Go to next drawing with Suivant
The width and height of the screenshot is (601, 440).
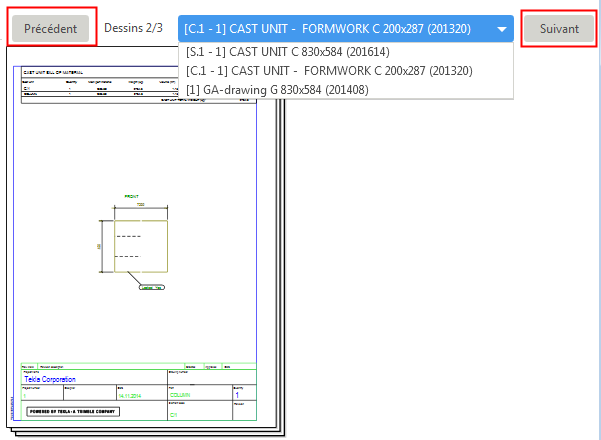pos(558,29)
